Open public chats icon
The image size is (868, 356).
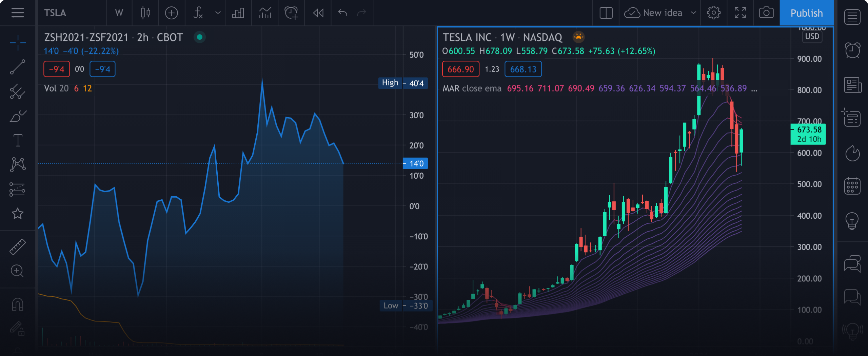click(x=852, y=264)
